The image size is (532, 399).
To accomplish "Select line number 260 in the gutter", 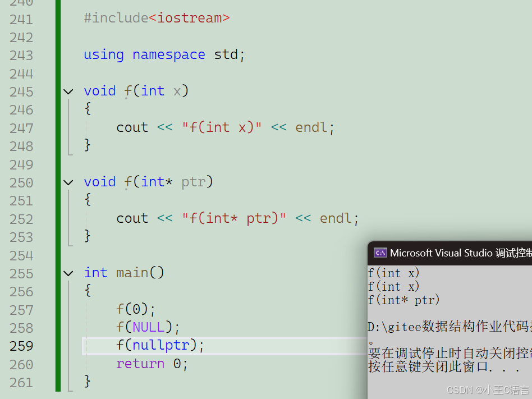I will [x=21, y=365].
